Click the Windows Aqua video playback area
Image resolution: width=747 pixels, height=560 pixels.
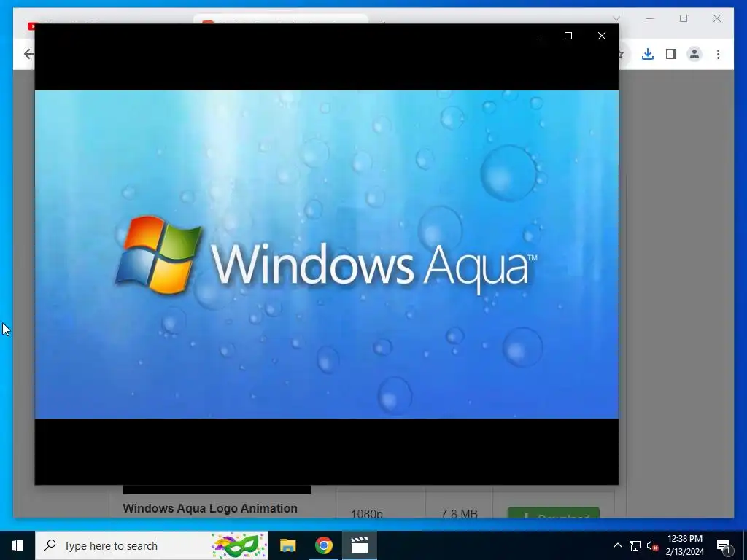(327, 254)
